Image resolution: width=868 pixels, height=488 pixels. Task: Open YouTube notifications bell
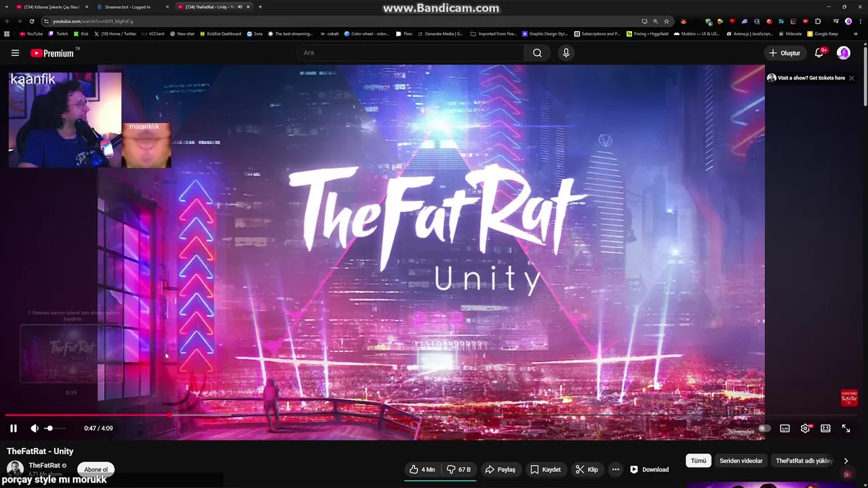819,53
